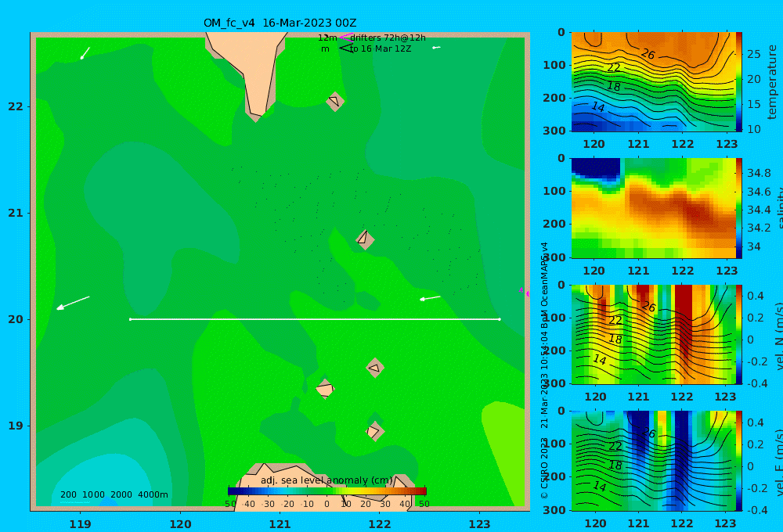Click the 'vel. E (m/s)' colorbar label
783x532 pixels.
pos(778,463)
